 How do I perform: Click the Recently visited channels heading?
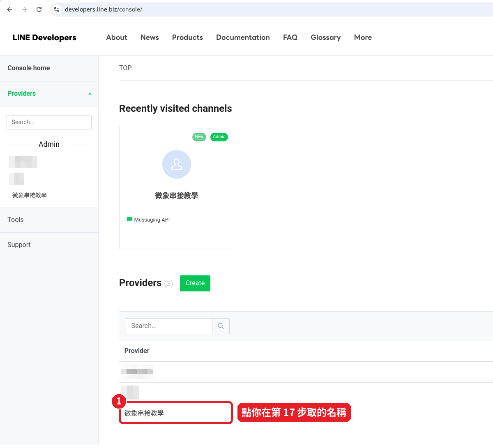click(175, 109)
